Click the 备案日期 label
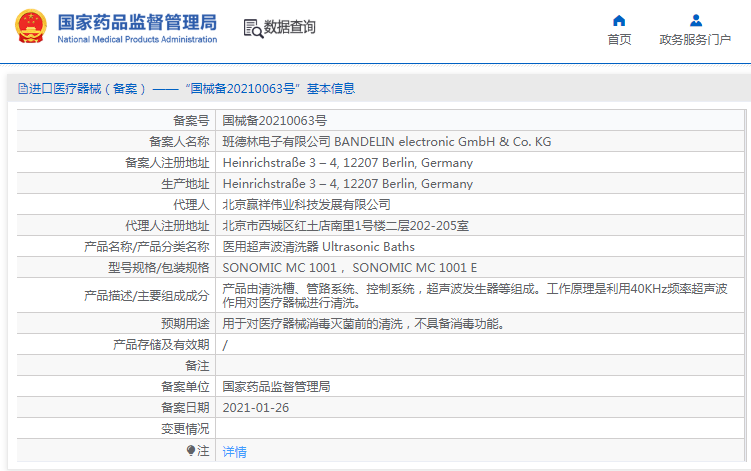Viewport: 751px width, 471px height. [x=185, y=408]
